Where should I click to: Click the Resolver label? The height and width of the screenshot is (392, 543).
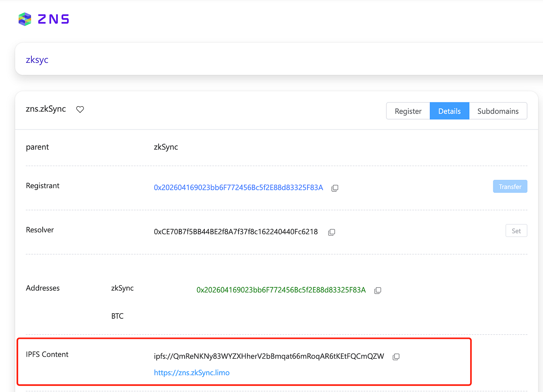click(x=40, y=230)
